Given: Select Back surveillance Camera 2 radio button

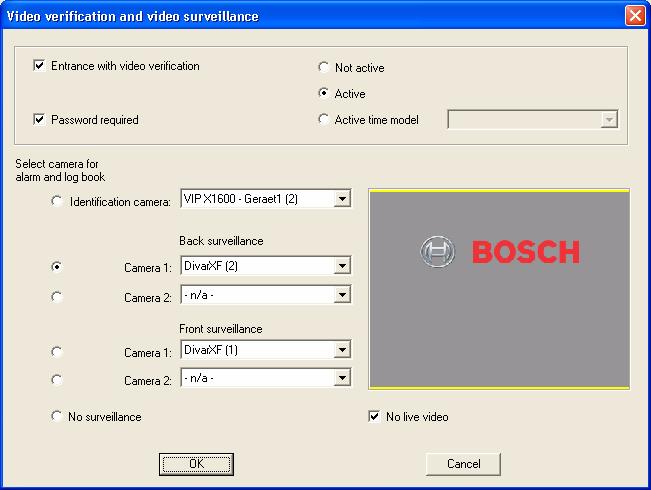Looking at the screenshot, I should [x=56, y=297].
